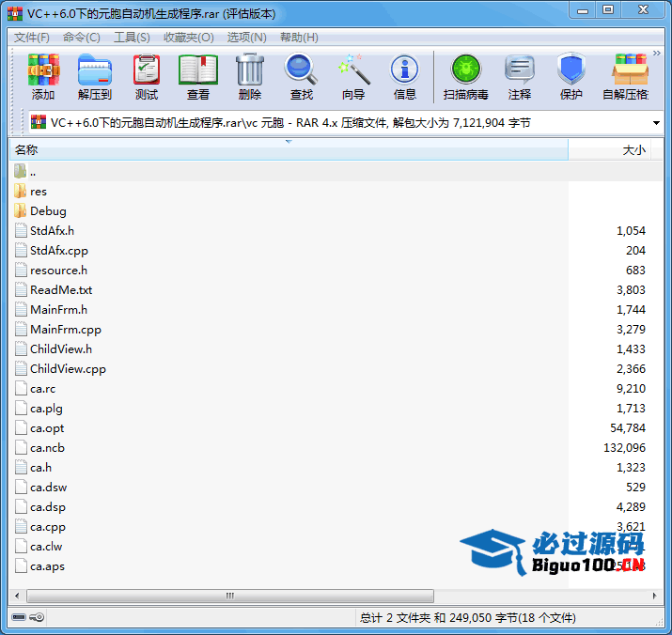672x635 pixels.
Task: Click the 54,784 size value
Action: coord(628,428)
